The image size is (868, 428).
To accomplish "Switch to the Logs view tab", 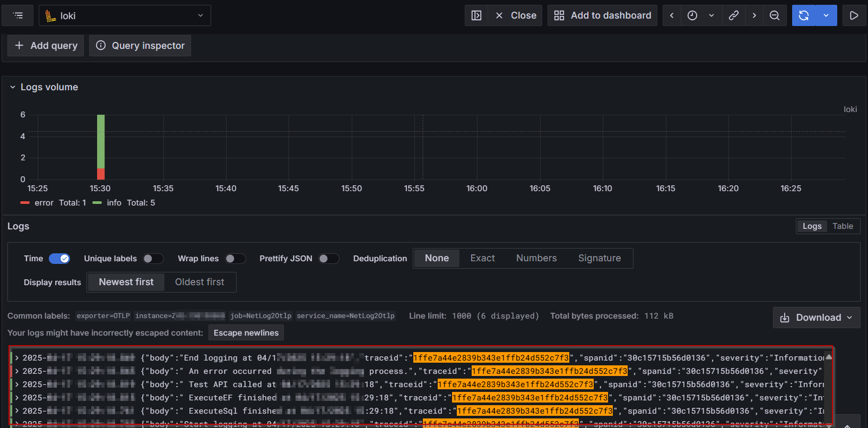I will pos(812,226).
